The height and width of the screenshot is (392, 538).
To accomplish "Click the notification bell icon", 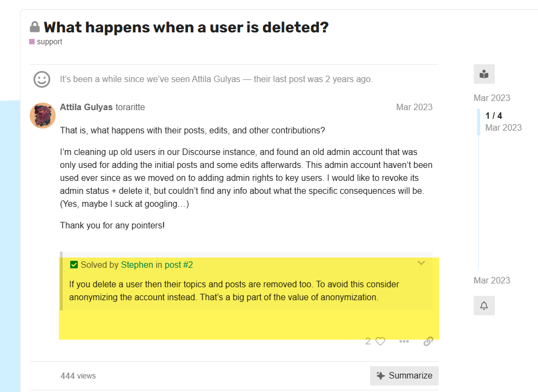I will (x=484, y=306).
